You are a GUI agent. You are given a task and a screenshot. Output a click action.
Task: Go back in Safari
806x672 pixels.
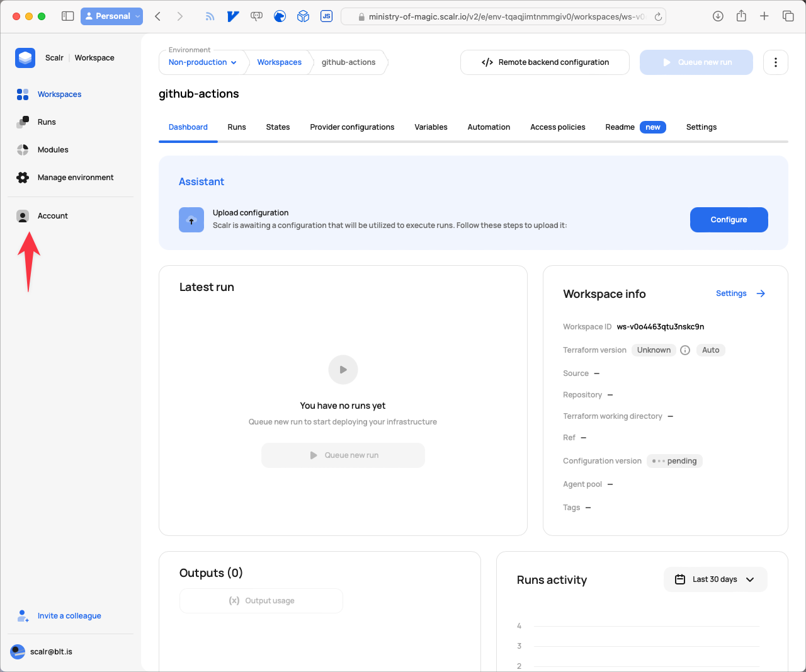(158, 16)
